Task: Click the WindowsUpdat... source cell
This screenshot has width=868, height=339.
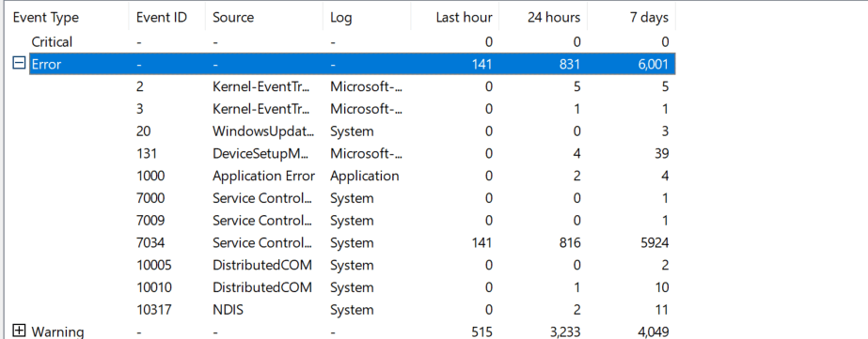Action: point(263,131)
